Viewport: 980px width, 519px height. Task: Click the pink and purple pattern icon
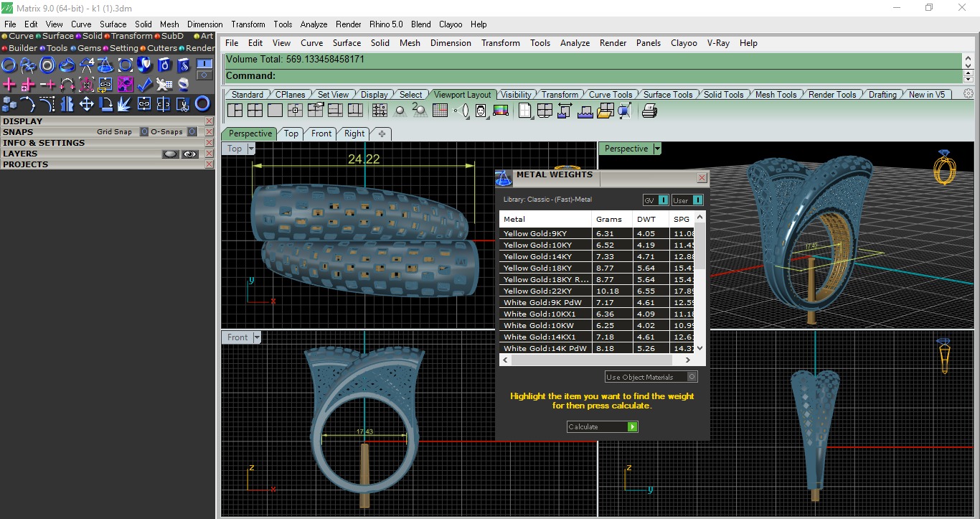[125, 85]
